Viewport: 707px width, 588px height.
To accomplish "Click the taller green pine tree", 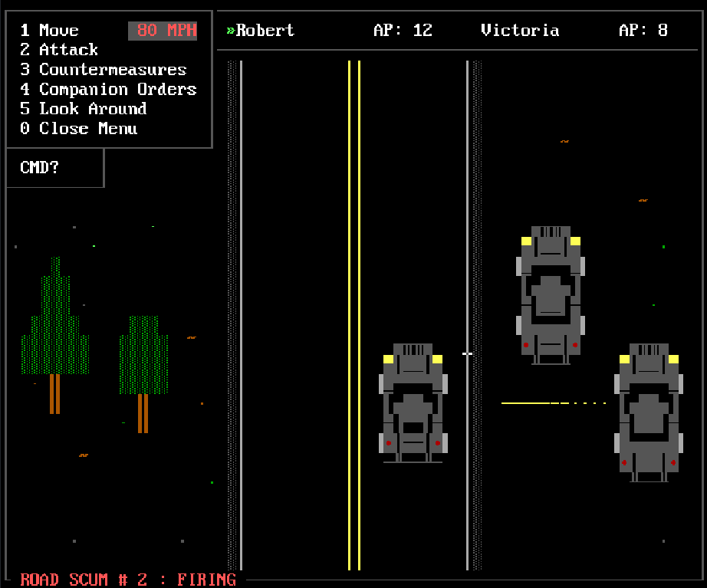I will coord(55,335).
